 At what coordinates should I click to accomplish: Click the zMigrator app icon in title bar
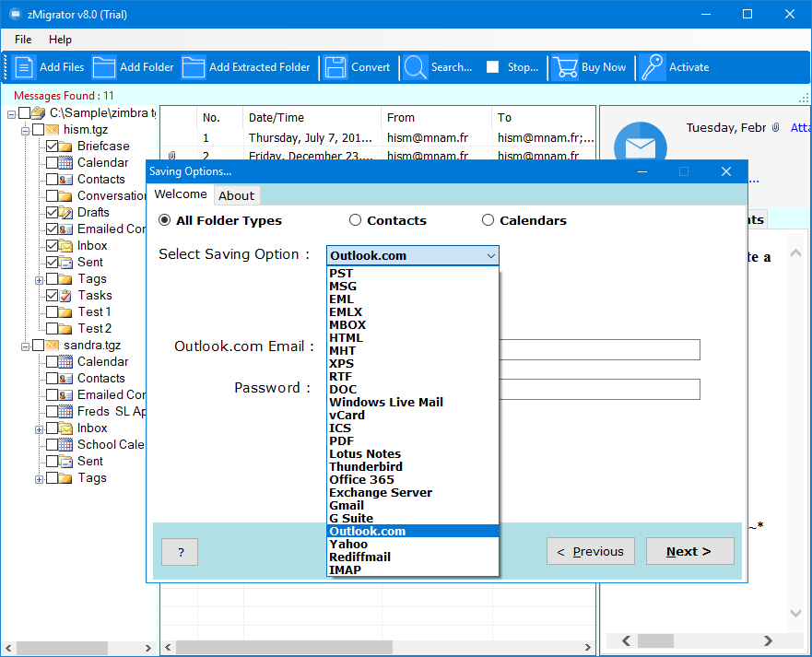(x=15, y=14)
